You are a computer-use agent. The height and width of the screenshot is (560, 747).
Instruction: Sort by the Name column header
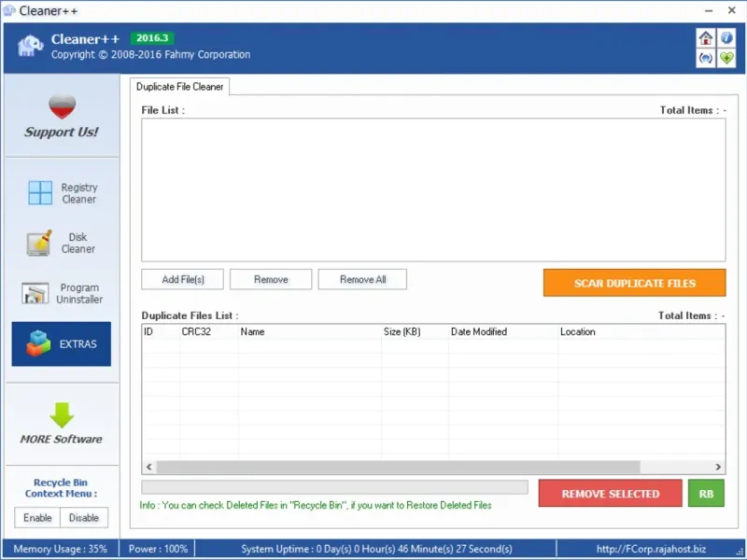310,332
